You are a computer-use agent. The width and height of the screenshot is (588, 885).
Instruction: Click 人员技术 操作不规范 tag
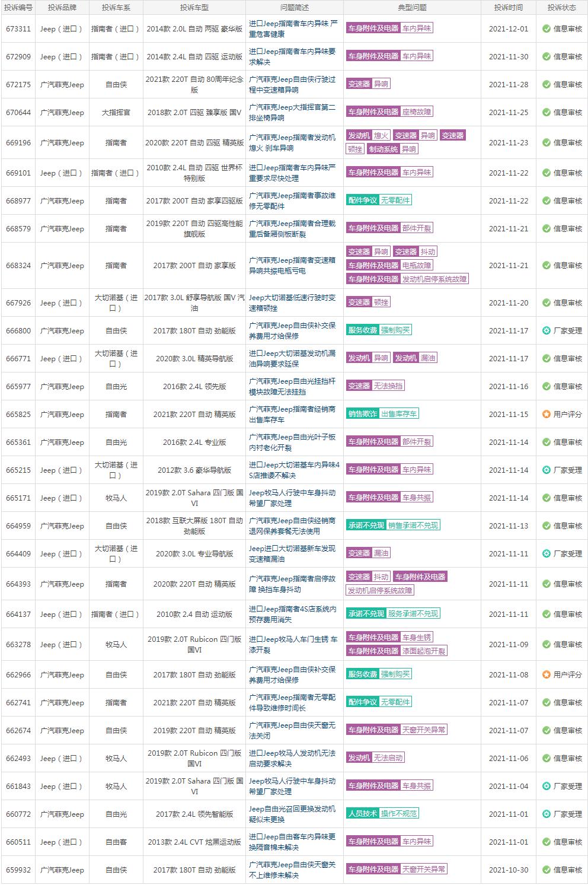coord(382,813)
